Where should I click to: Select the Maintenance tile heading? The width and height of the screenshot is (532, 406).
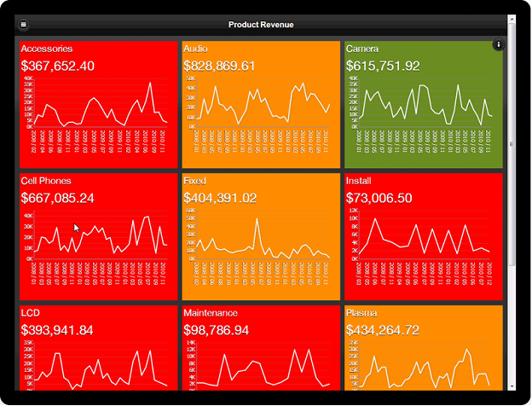pyautogui.click(x=211, y=313)
